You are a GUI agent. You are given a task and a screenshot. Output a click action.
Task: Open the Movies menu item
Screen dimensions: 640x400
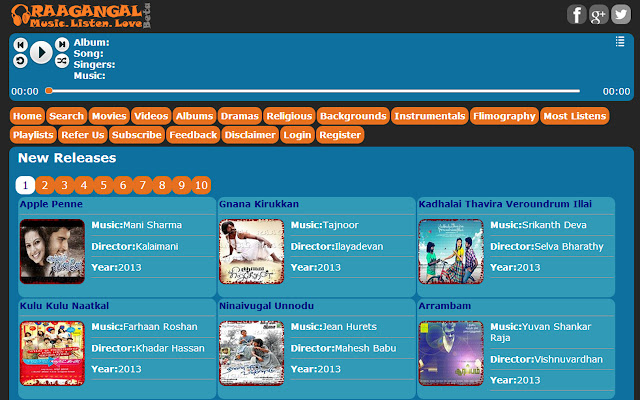pos(109,116)
